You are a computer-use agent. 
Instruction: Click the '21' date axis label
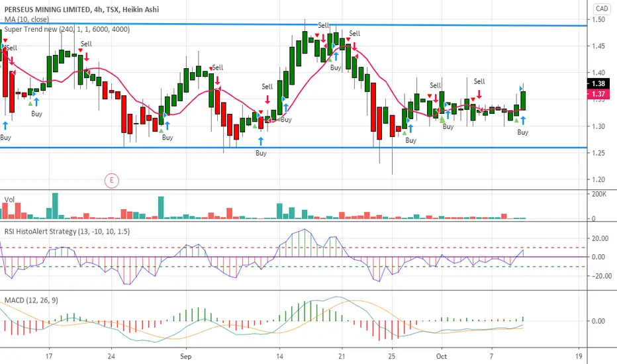coord(342,356)
